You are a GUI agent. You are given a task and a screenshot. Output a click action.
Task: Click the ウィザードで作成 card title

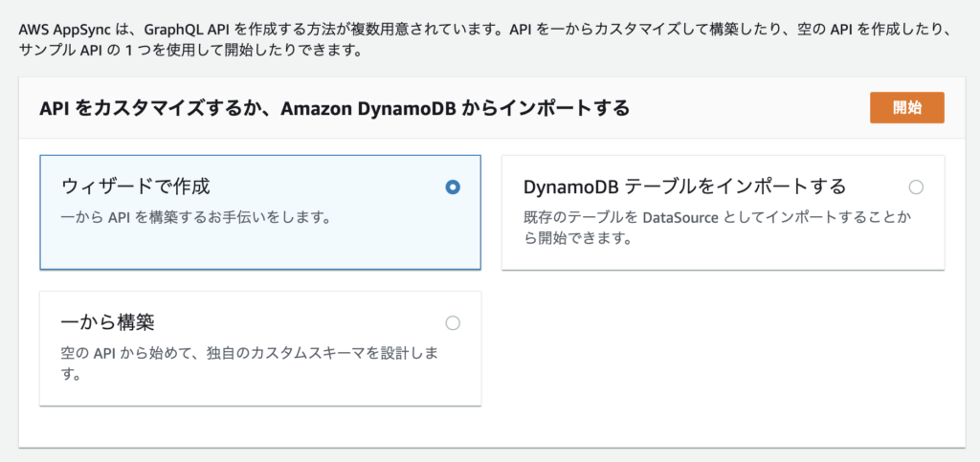135,186
